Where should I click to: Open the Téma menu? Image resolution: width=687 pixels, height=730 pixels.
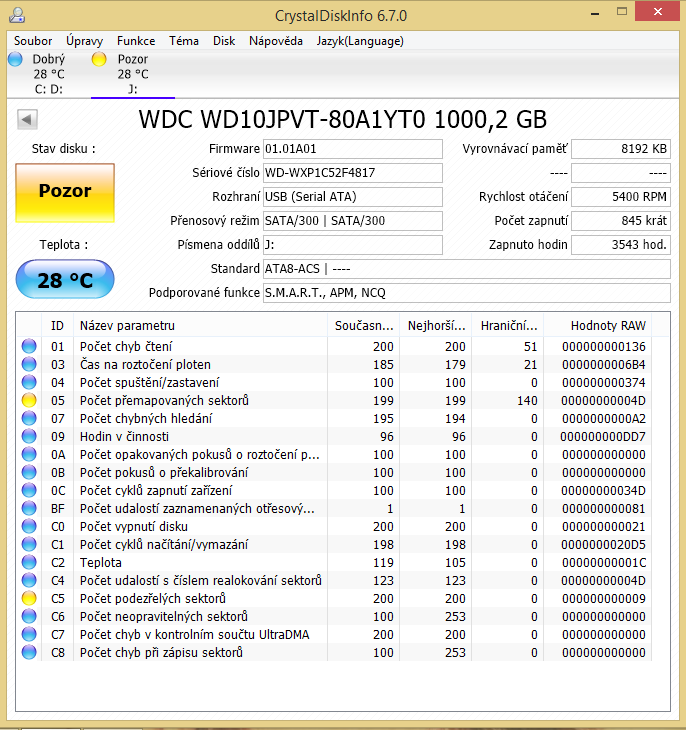coord(184,41)
